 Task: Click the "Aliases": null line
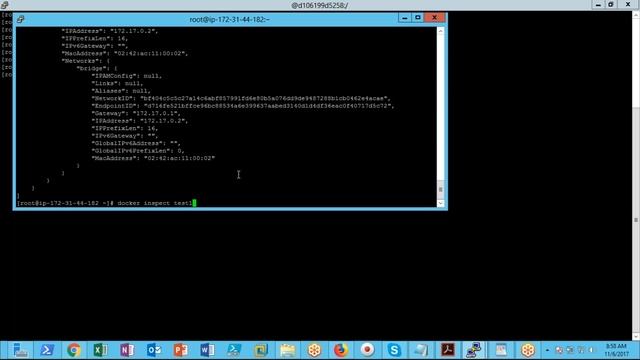121,91
